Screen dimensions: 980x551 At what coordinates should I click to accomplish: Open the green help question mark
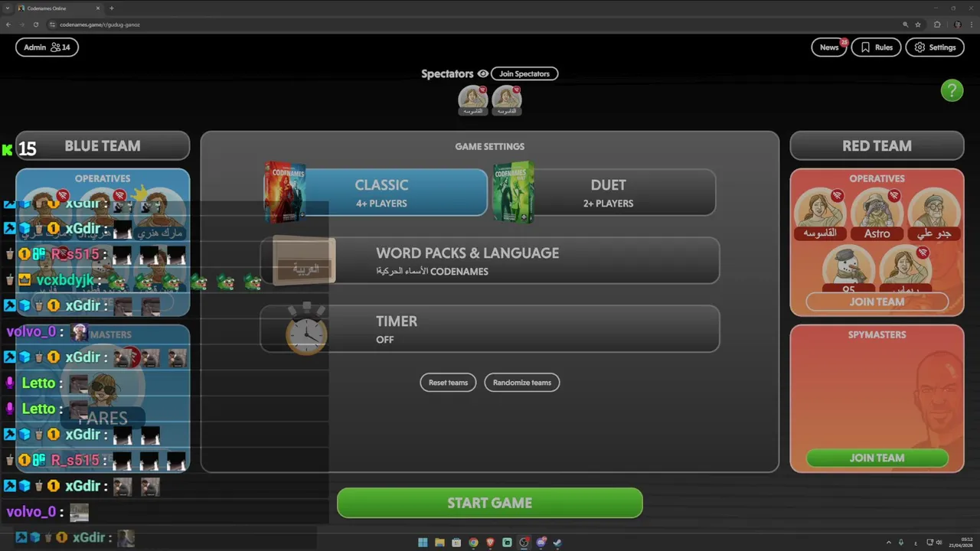[952, 90]
